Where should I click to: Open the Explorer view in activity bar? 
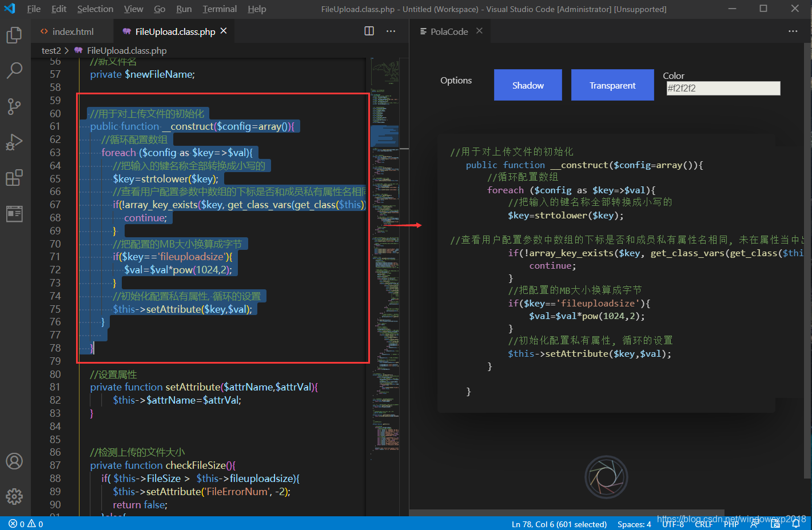tap(14, 35)
